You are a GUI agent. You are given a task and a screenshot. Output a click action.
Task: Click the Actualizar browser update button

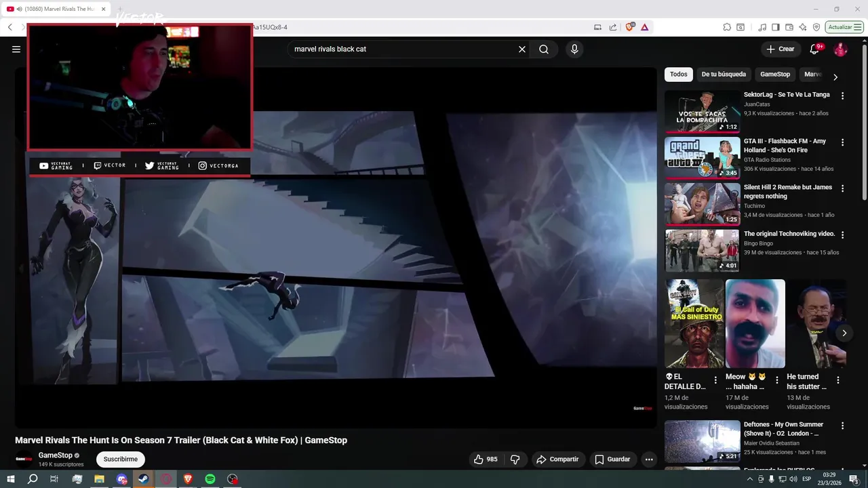844,27
